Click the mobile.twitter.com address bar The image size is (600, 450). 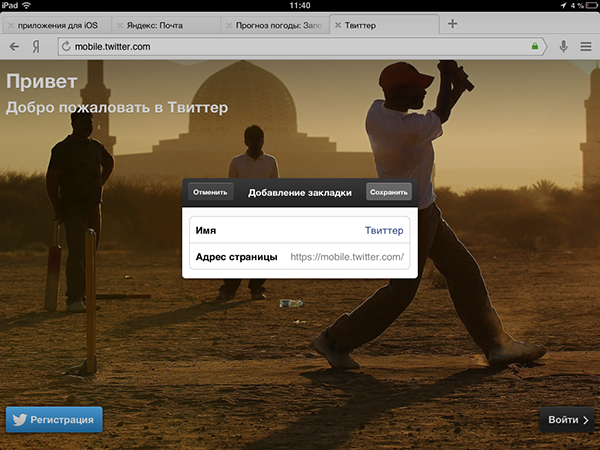pyautogui.click(x=300, y=46)
